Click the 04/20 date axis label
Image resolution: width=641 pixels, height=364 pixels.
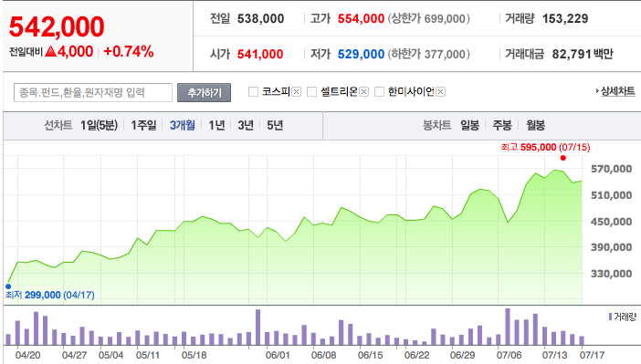tap(28, 355)
